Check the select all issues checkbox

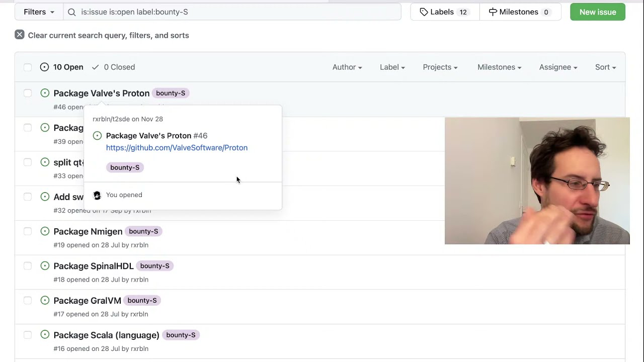[x=28, y=67]
